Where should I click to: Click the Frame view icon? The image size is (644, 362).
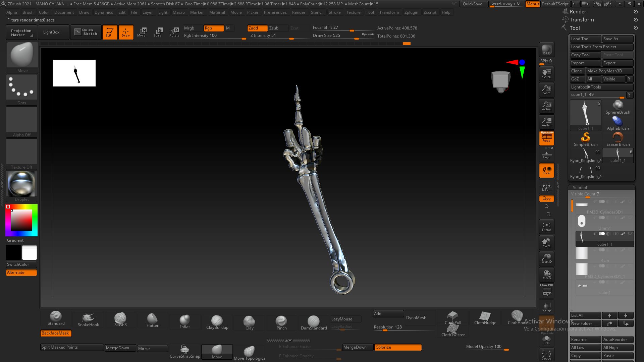tap(546, 226)
